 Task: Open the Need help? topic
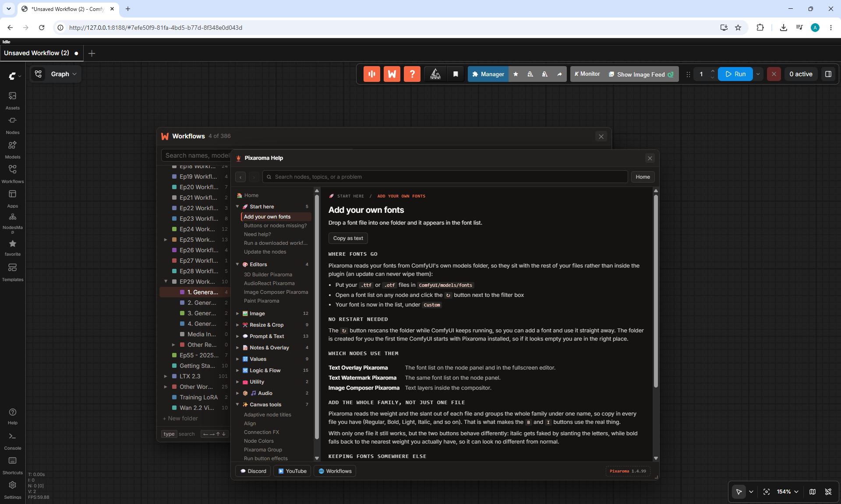(257, 234)
